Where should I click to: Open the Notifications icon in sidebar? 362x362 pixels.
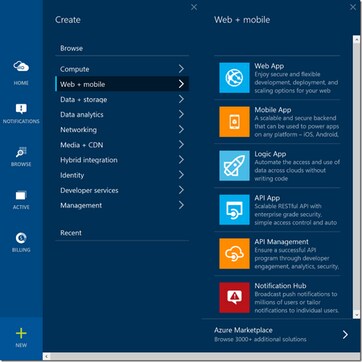[x=21, y=109]
